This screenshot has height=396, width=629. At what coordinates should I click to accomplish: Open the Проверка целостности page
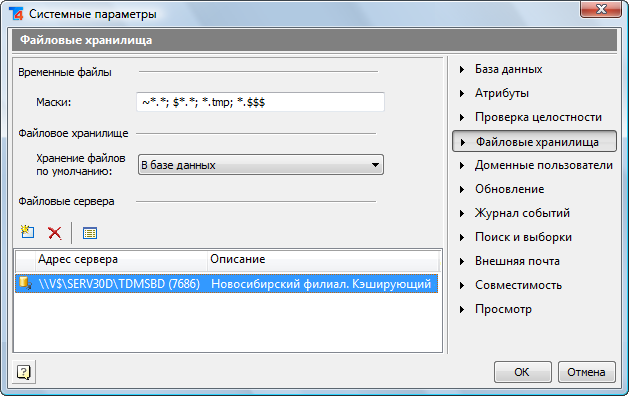538,117
